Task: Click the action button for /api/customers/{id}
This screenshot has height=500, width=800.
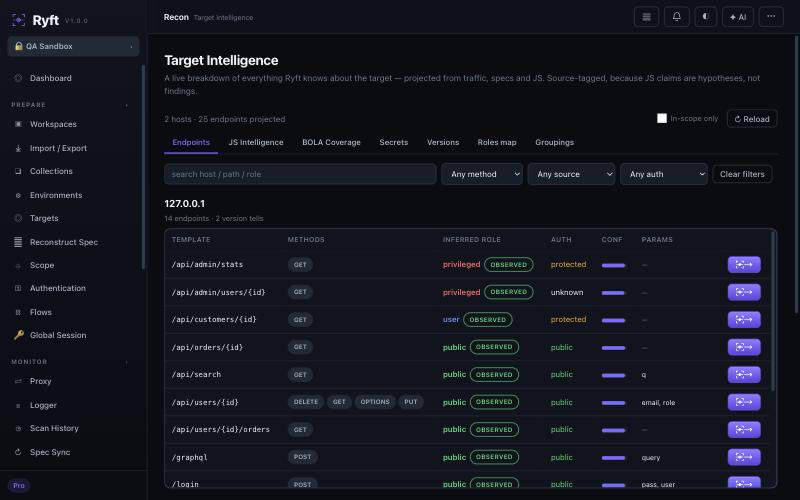Action: click(744, 319)
